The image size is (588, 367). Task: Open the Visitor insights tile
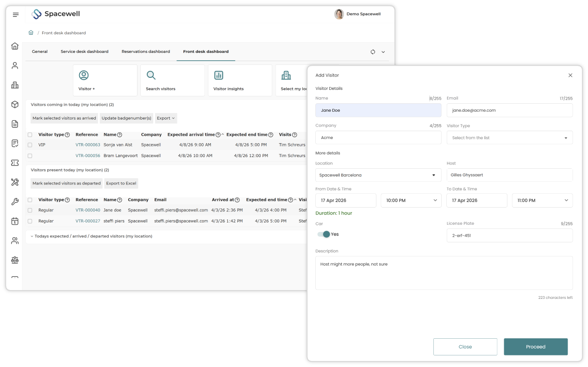coord(240,80)
